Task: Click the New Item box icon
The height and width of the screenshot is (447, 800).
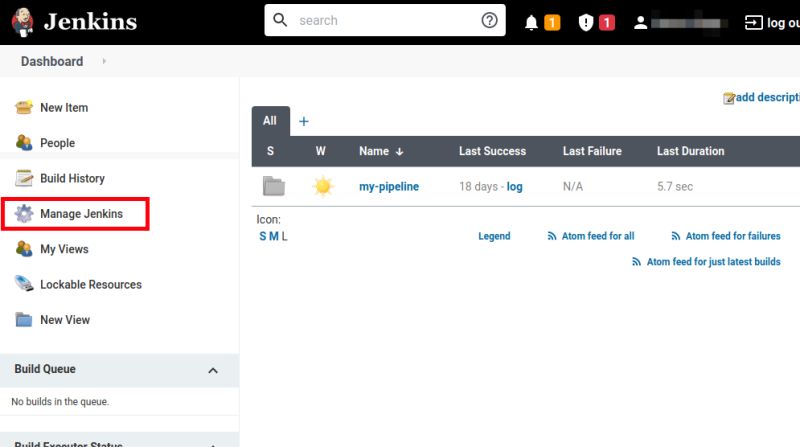Action: [x=23, y=107]
